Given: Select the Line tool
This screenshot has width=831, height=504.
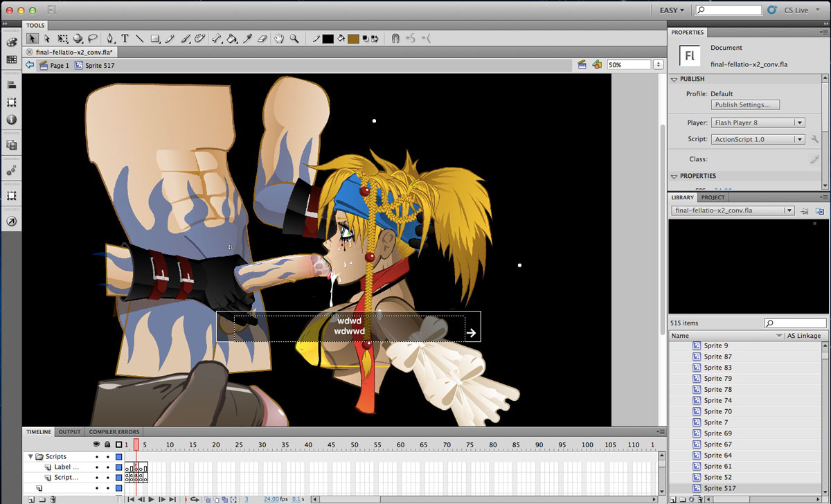Looking at the screenshot, I should coord(139,39).
